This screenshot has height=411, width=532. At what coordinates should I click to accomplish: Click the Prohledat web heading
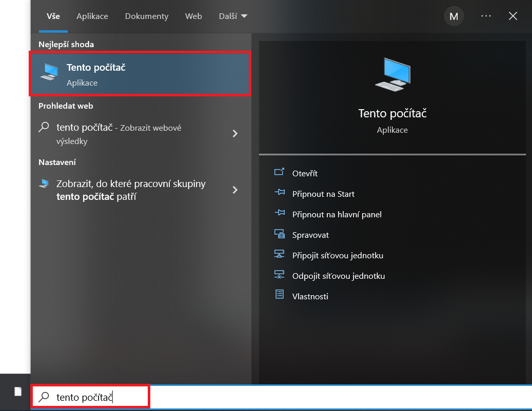coord(66,106)
